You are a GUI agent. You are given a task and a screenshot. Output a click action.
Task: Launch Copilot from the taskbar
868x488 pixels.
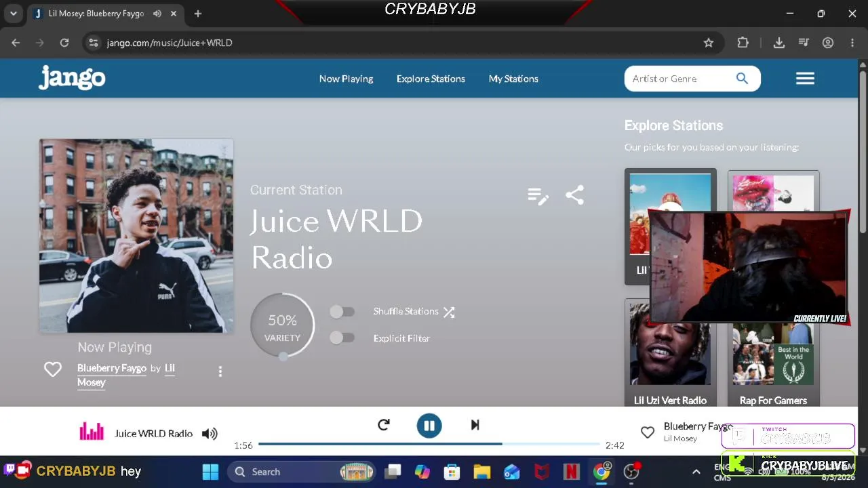pos(422,472)
